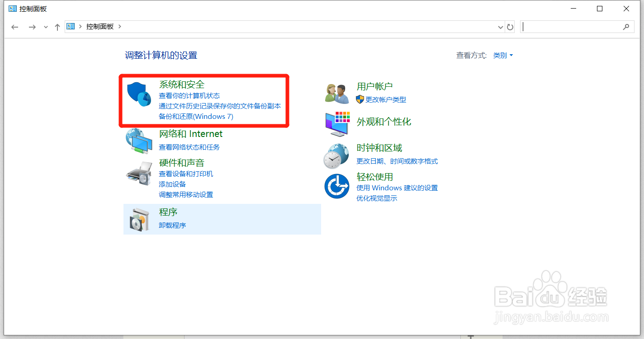Open the 硬件和声音 category link
The width and height of the screenshot is (644, 339).
[x=182, y=163]
